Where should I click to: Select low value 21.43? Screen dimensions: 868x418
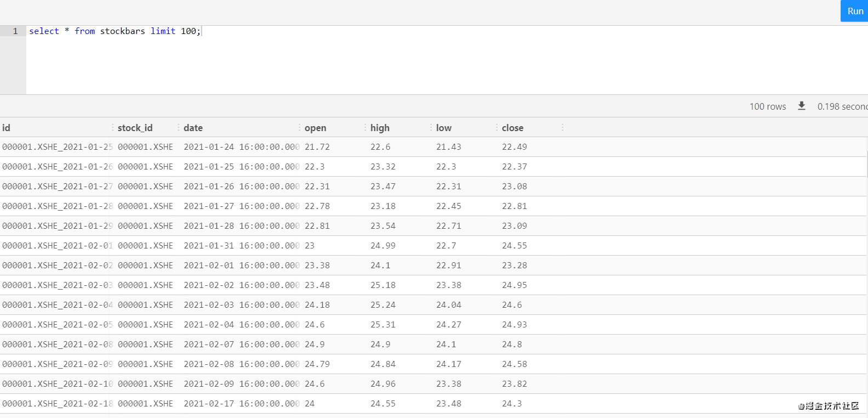coord(449,147)
